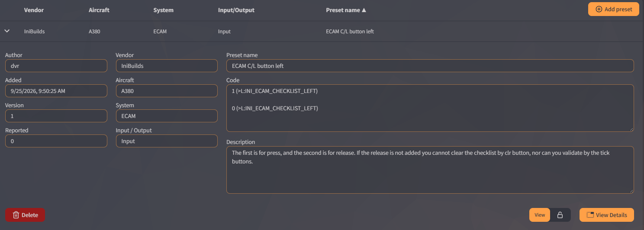Screen dimensions: 644x230
Task: Select the View mode toggle
Action: [540, 215]
